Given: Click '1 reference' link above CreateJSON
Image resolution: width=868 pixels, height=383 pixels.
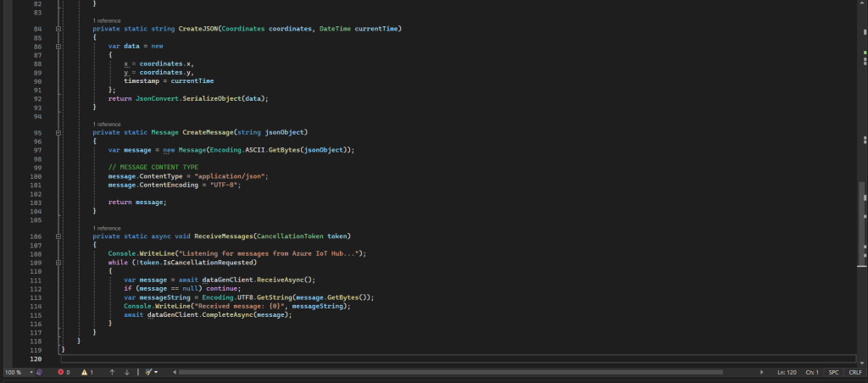Looking at the screenshot, I should click(x=106, y=20).
